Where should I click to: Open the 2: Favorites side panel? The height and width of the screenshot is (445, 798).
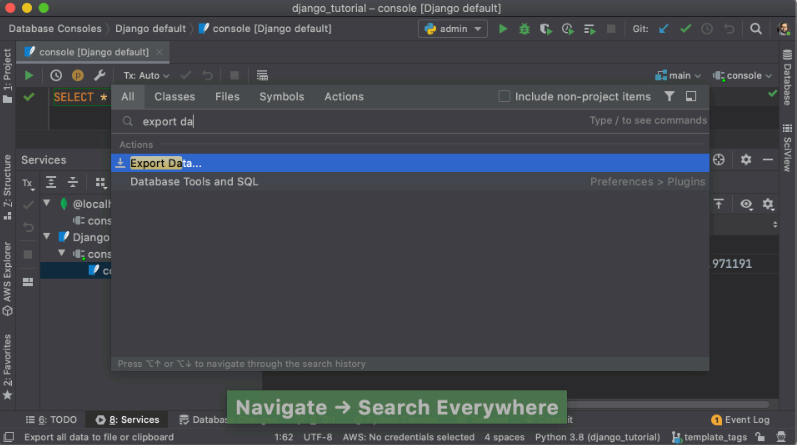[x=7, y=367]
